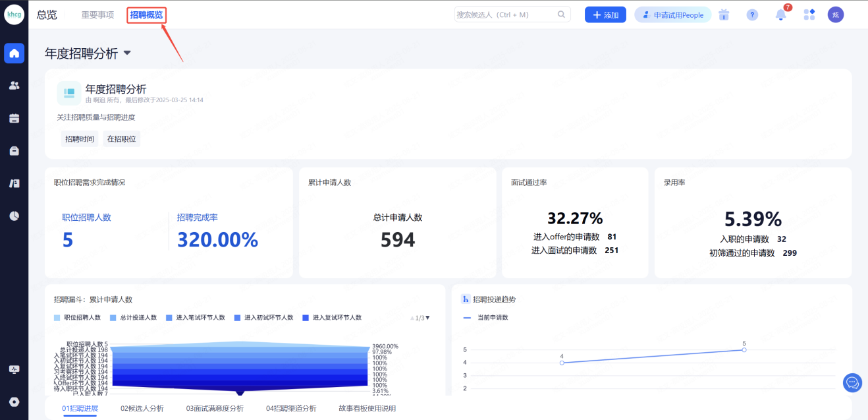Open the user avatar menu
The height and width of the screenshot is (420, 868).
pyautogui.click(x=836, y=15)
